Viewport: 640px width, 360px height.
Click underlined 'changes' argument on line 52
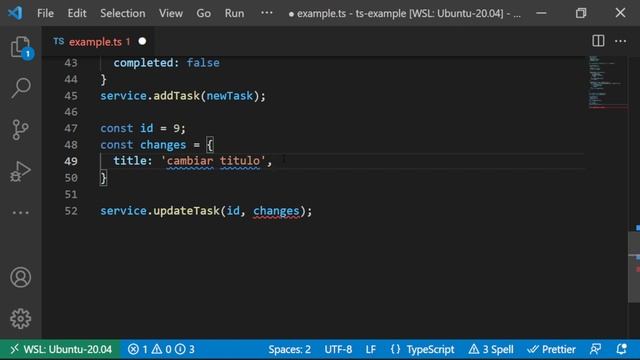coord(276,211)
